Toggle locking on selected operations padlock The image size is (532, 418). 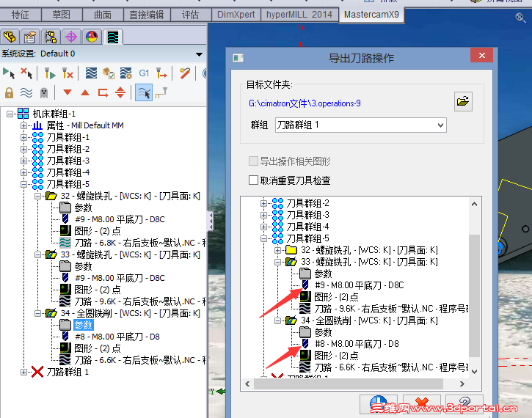9,92
